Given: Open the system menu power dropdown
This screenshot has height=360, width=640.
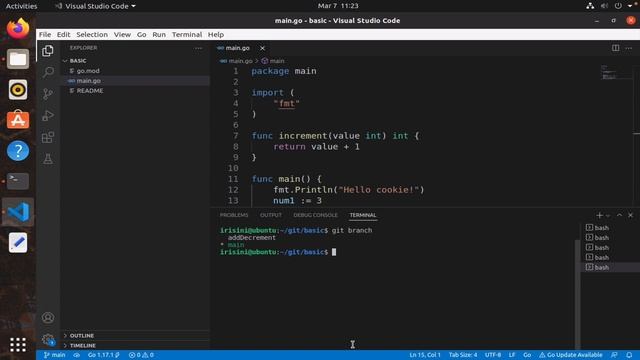Looking at the screenshot, I should point(618,6).
